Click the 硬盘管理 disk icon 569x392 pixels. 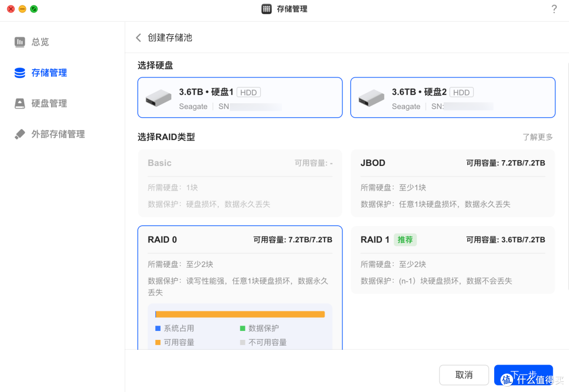pyautogui.click(x=19, y=103)
